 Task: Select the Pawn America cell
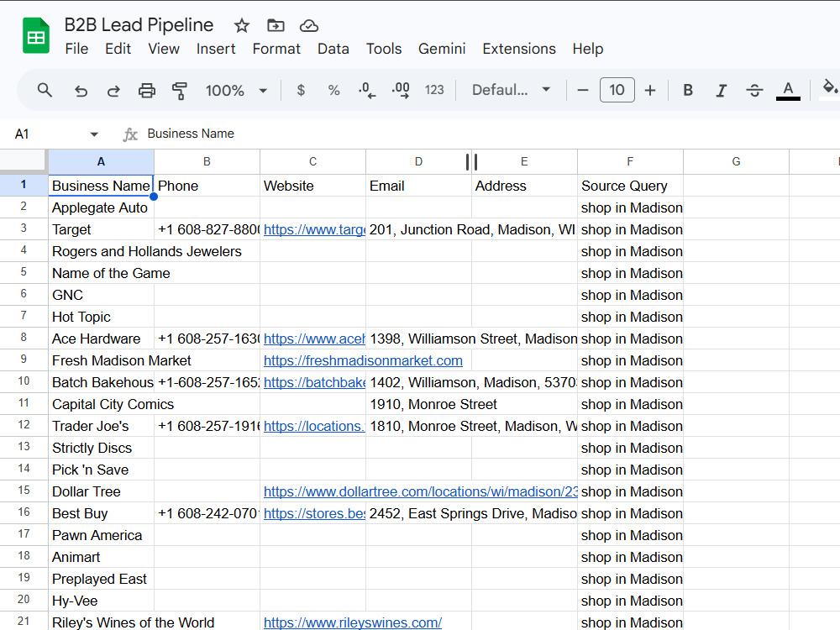(x=102, y=535)
